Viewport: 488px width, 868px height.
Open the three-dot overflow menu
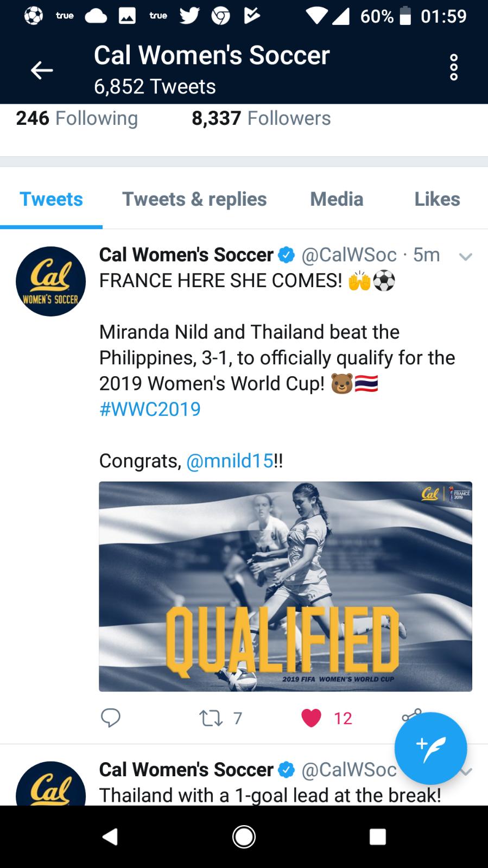[454, 68]
